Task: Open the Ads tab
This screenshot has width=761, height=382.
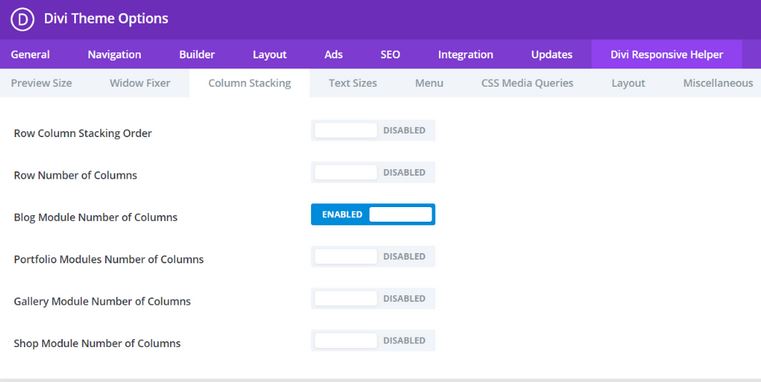Action: coord(333,54)
